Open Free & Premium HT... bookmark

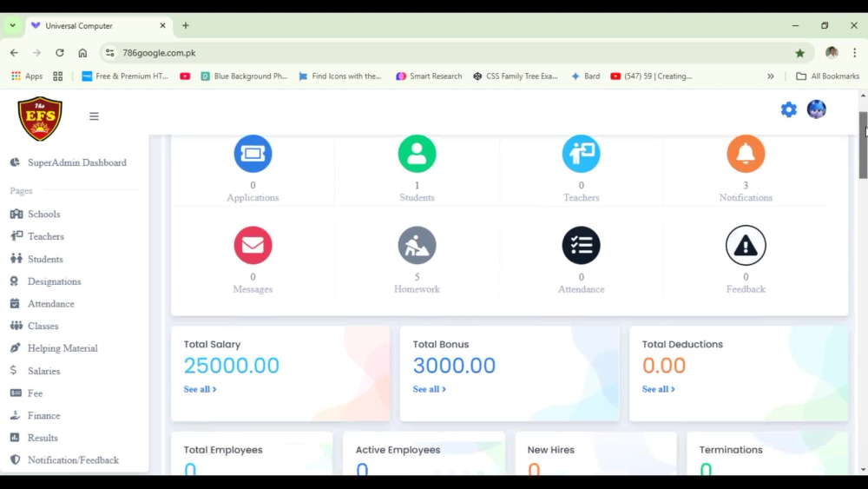(x=124, y=76)
